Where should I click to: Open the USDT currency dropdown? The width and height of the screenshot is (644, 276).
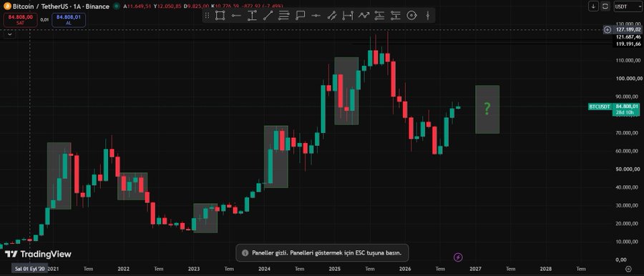click(628, 6)
